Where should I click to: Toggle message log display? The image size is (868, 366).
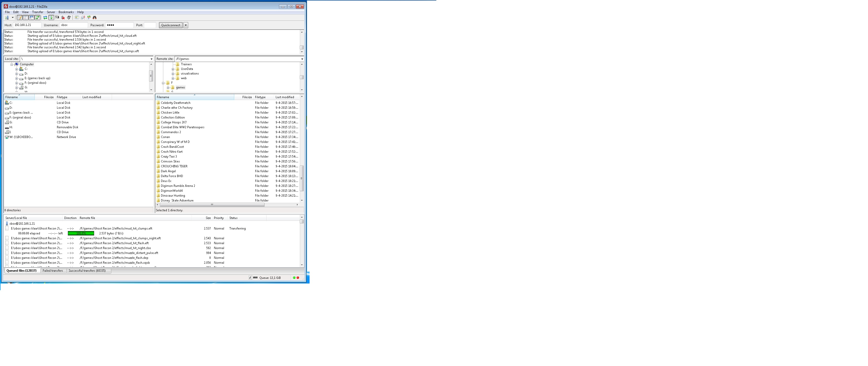20,17
